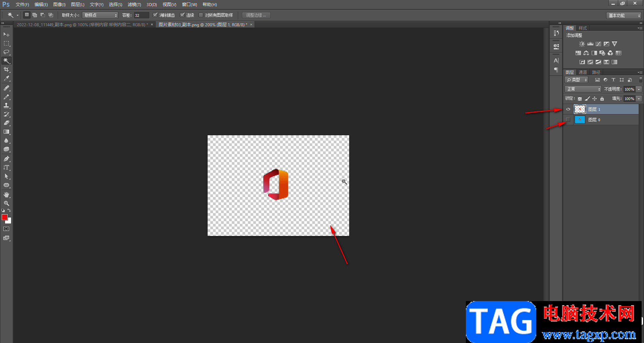The image size is (644, 343).
Task: Hide 图层 1 using its eye icon
Action: pos(568,109)
